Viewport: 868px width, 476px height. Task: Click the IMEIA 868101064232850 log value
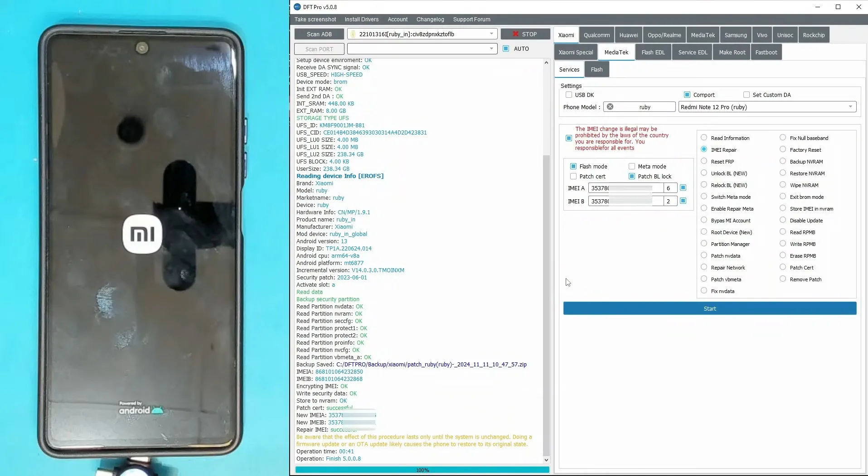339,371
